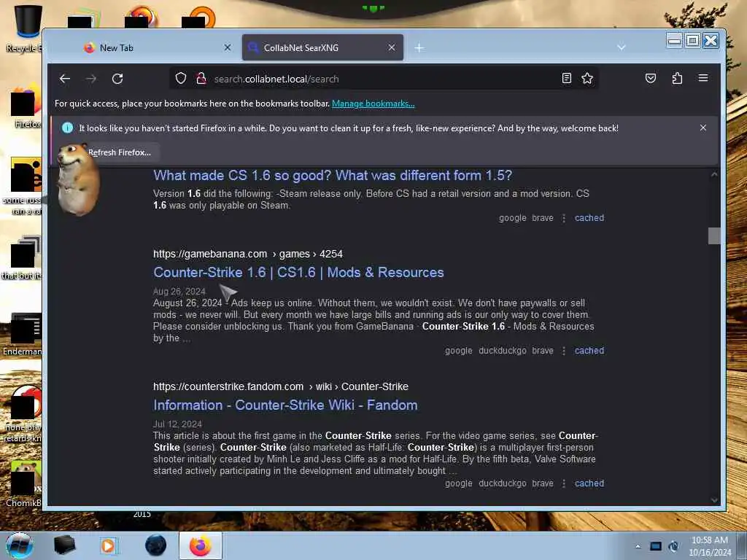Image resolution: width=747 pixels, height=560 pixels.
Task: Click the connection padlock icon
Action: (x=201, y=78)
